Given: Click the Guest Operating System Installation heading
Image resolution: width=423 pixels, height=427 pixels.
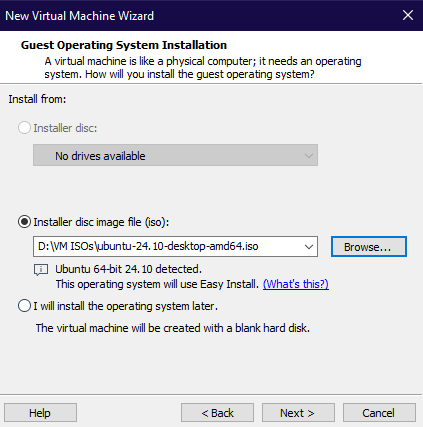Looking at the screenshot, I should [124, 45].
